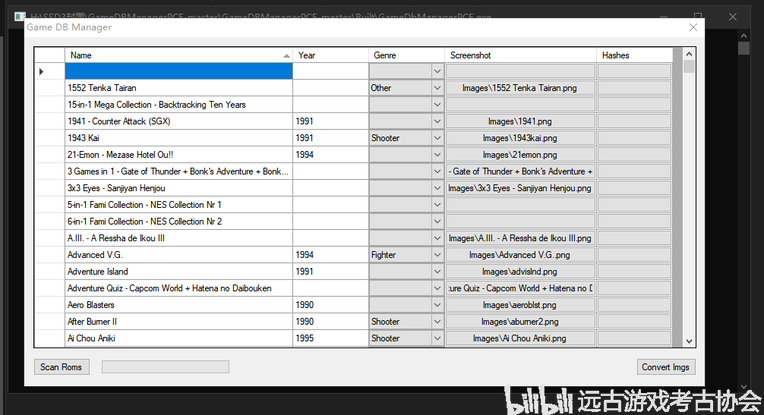Select '6-in-1 Fami Collection' name cell
Image resolution: width=764 pixels, height=415 pixels.
pos(178,222)
